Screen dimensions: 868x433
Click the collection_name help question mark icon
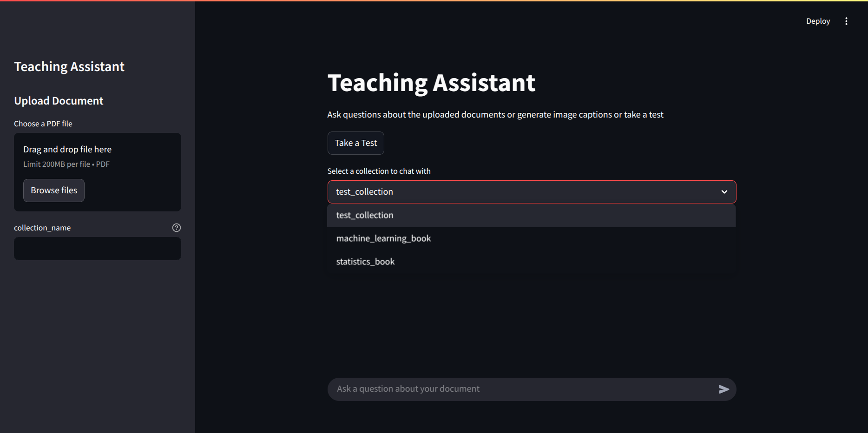[x=177, y=228]
